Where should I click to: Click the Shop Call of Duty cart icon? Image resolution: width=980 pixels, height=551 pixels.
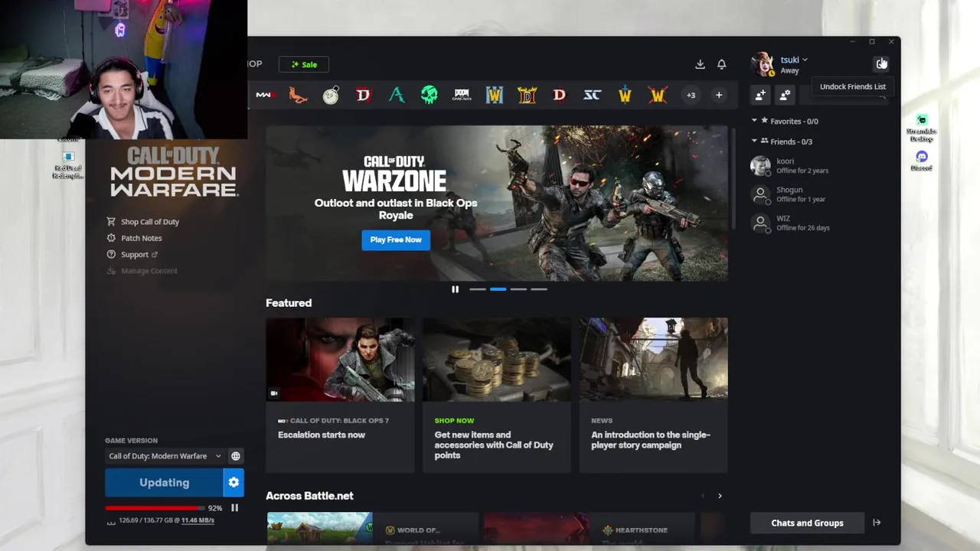(112, 222)
